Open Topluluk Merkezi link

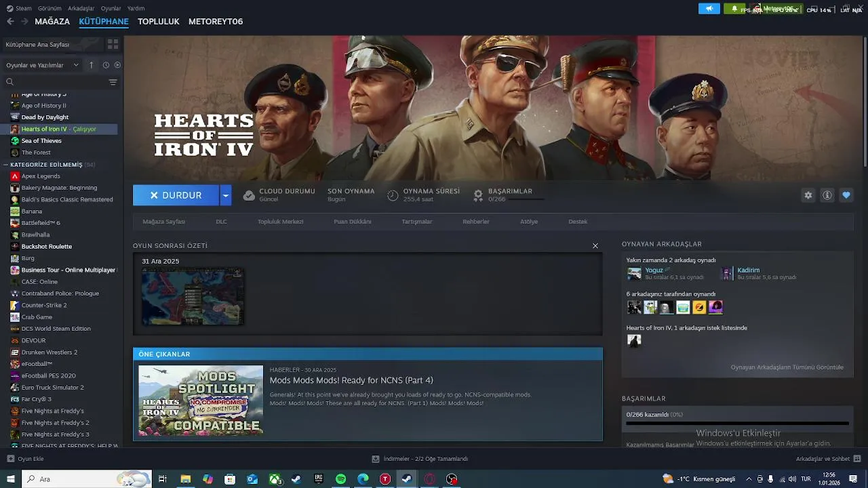[x=280, y=222]
